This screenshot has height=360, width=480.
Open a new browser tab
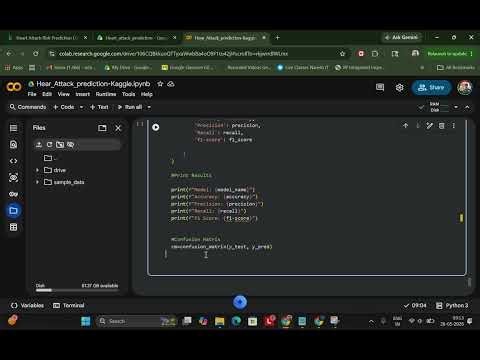(x=277, y=38)
